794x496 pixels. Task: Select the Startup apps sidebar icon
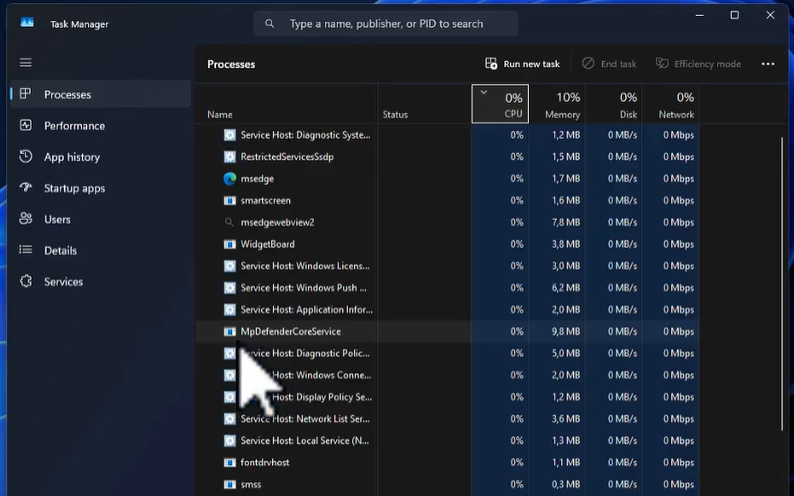[25, 188]
